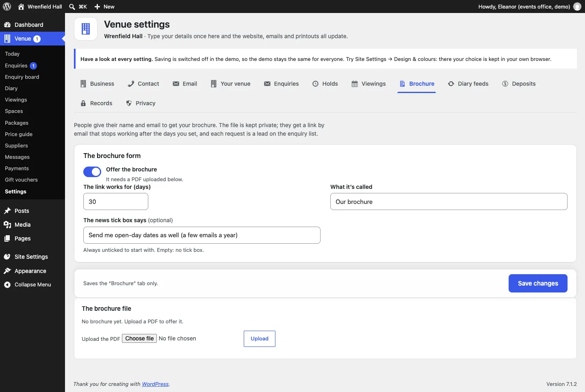Screen dimensions: 585x392
Task: Click the Media icon in sidebar
Action: click(7, 225)
